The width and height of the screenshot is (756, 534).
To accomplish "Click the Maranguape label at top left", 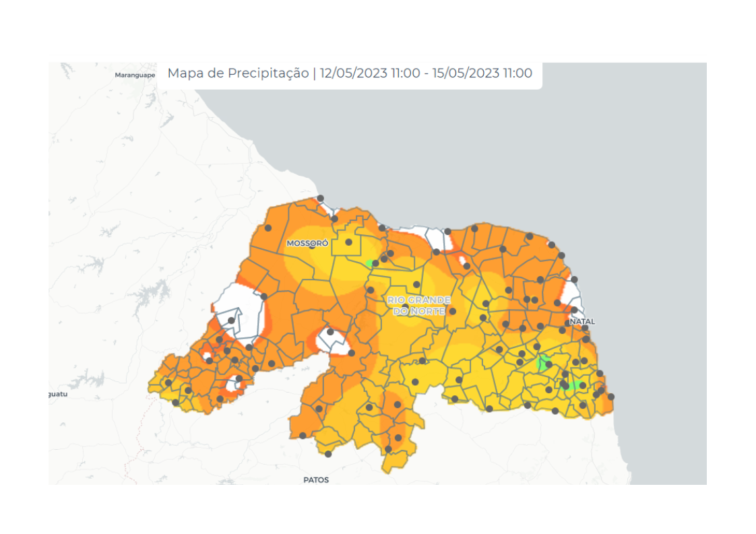I will (x=135, y=75).
